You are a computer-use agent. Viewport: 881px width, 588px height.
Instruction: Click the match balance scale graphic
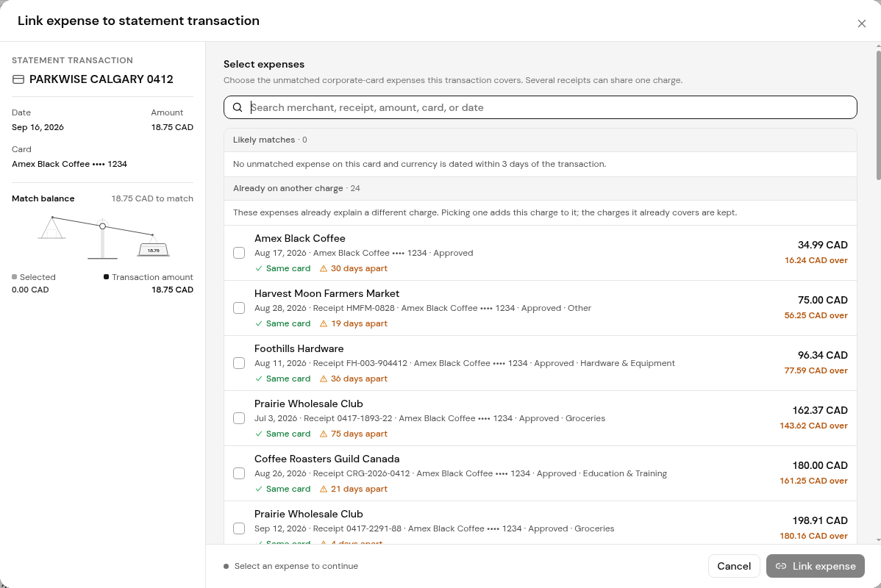point(102,237)
